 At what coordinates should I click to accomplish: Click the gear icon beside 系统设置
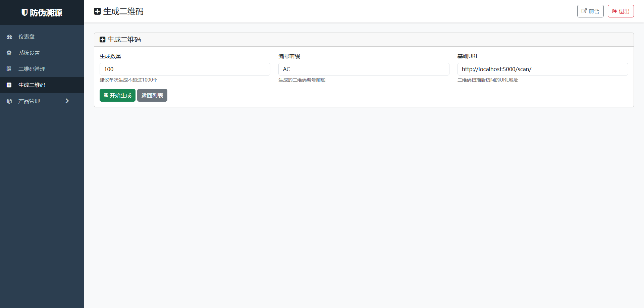click(x=9, y=53)
